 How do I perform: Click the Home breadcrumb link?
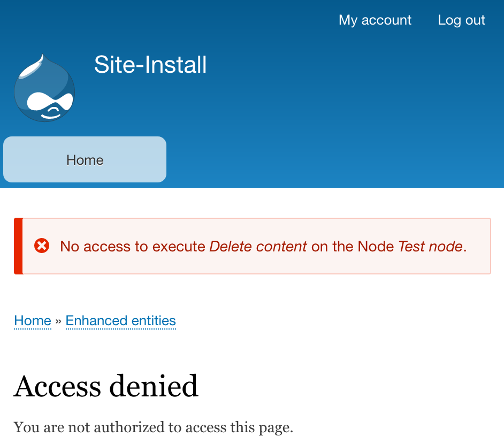point(32,320)
